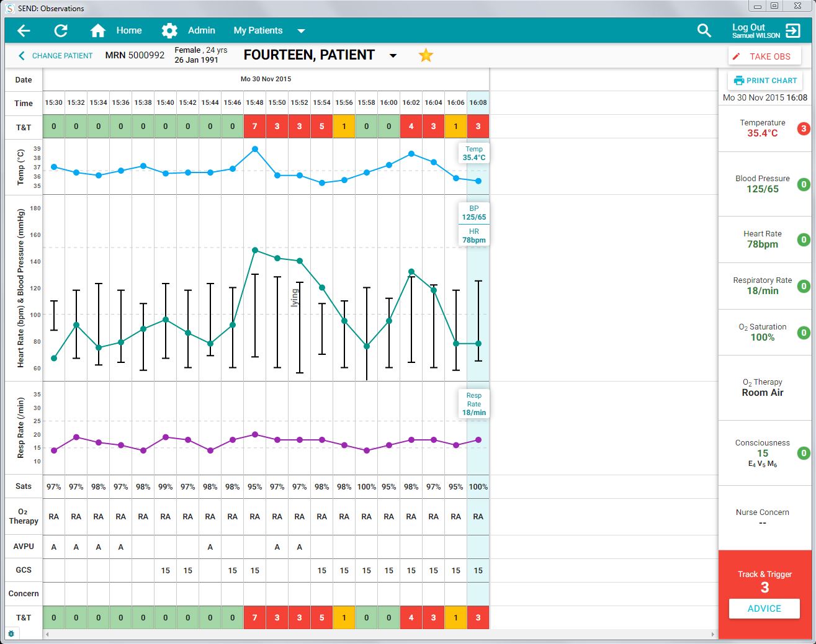
Task: Click the Advice button
Action: pyautogui.click(x=764, y=609)
